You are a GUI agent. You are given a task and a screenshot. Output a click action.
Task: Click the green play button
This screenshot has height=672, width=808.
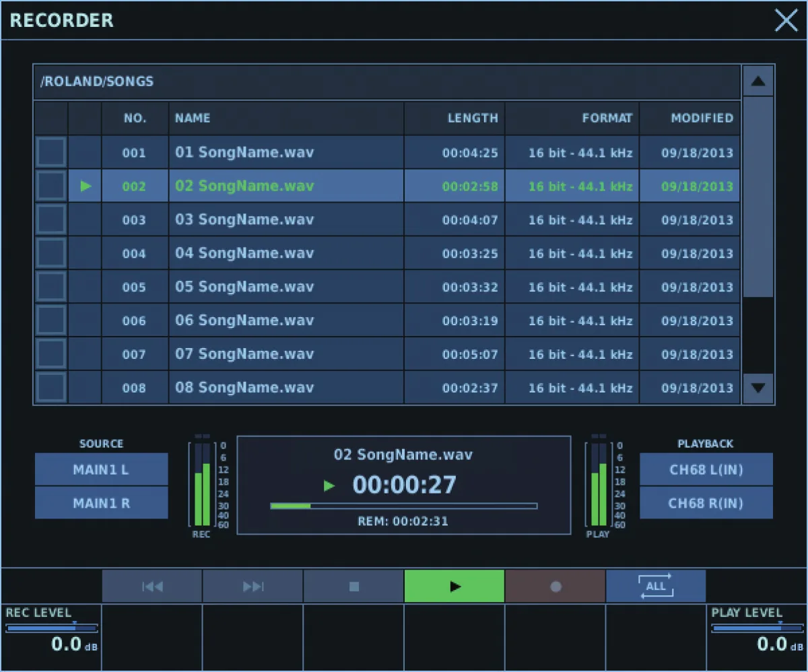tap(454, 586)
